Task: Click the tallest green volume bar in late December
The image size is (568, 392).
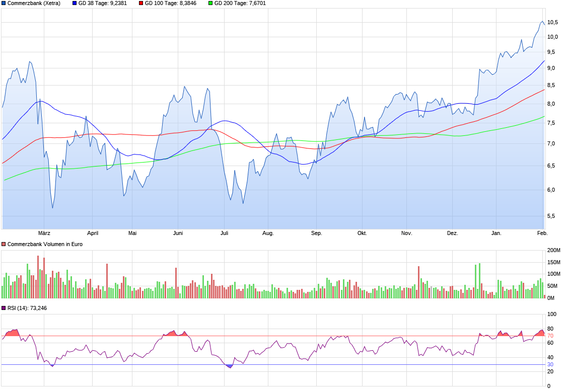Action: pos(479,281)
